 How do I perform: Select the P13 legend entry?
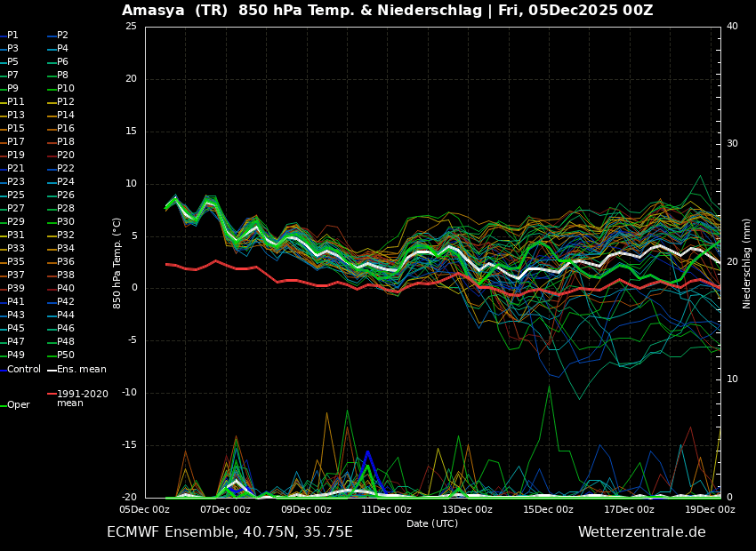pyautogui.click(x=12, y=116)
